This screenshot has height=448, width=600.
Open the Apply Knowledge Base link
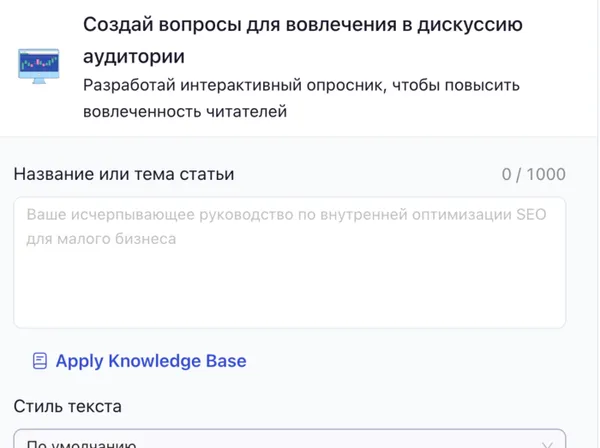click(x=150, y=361)
